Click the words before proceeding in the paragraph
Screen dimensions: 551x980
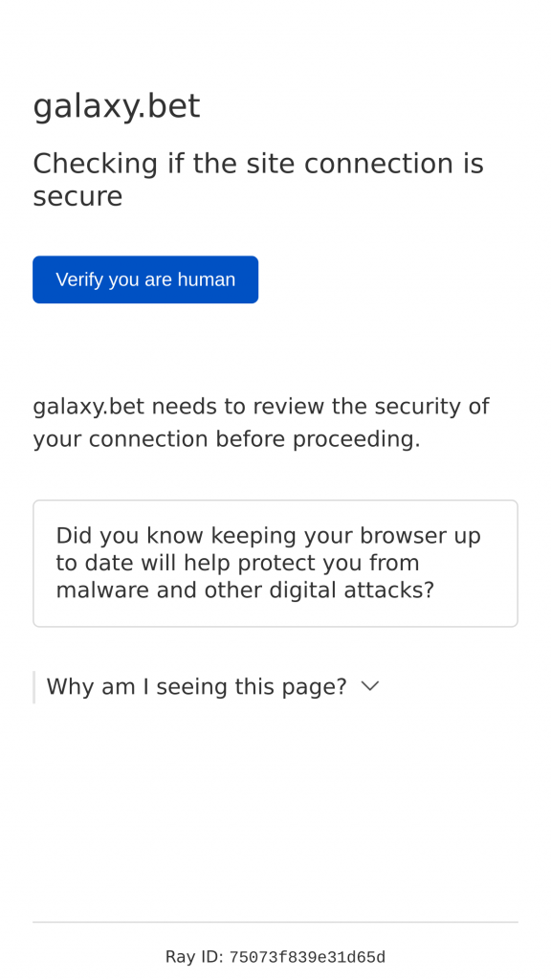coord(318,439)
